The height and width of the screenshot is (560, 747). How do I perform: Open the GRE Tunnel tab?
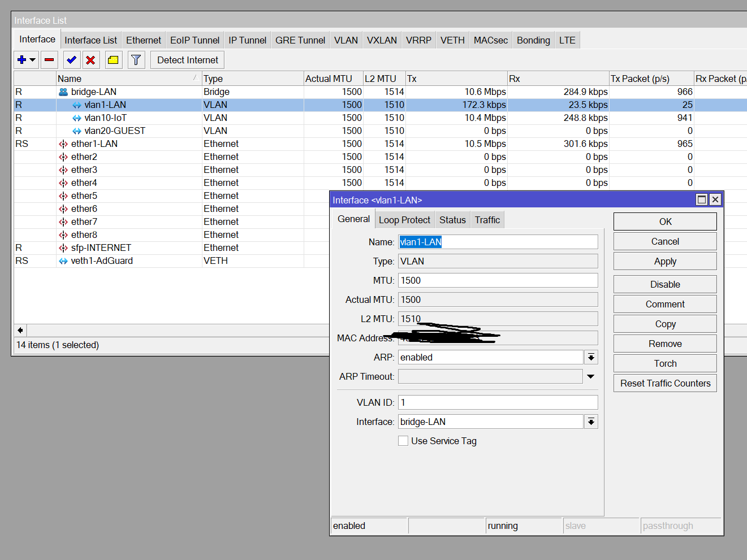(x=300, y=40)
